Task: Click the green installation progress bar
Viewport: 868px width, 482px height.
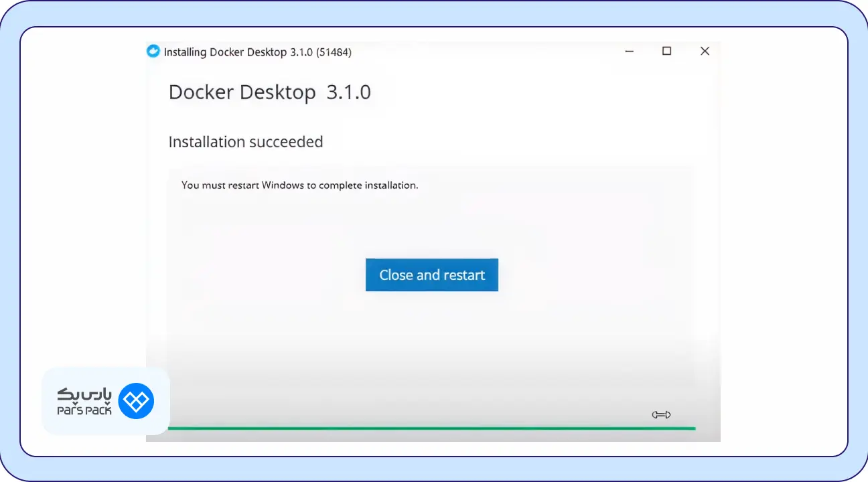Action: point(432,428)
